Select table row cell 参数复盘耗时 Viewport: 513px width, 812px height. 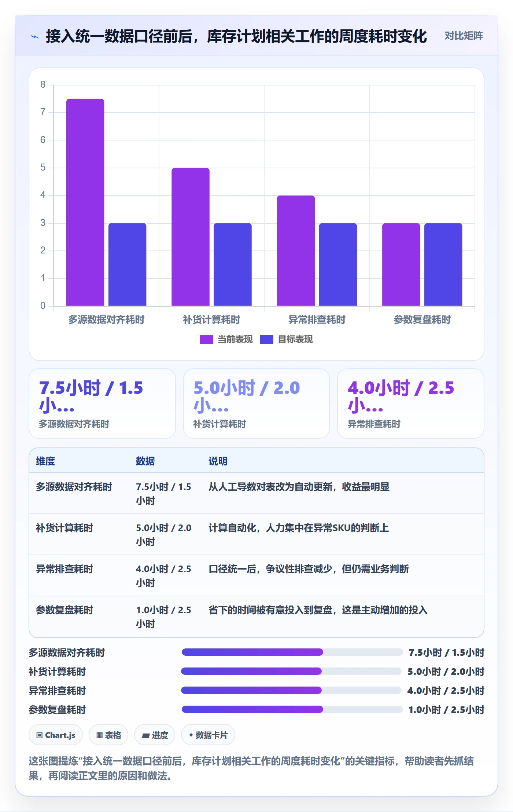pos(64,610)
